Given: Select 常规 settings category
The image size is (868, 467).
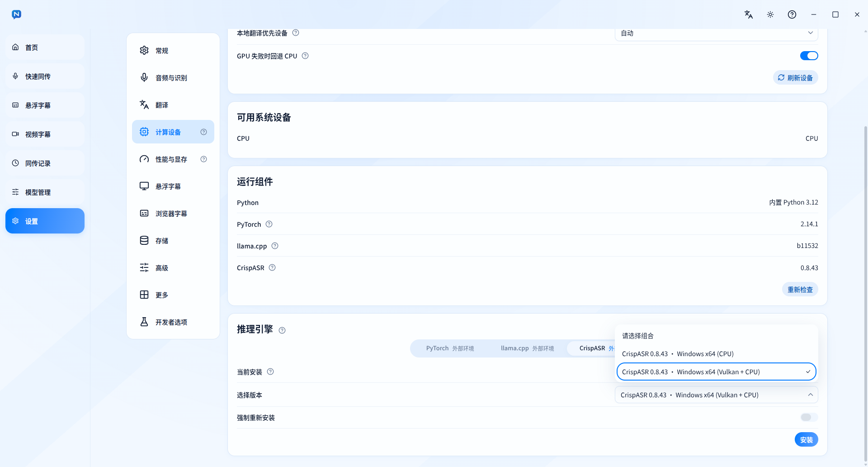Looking at the screenshot, I should [173, 50].
